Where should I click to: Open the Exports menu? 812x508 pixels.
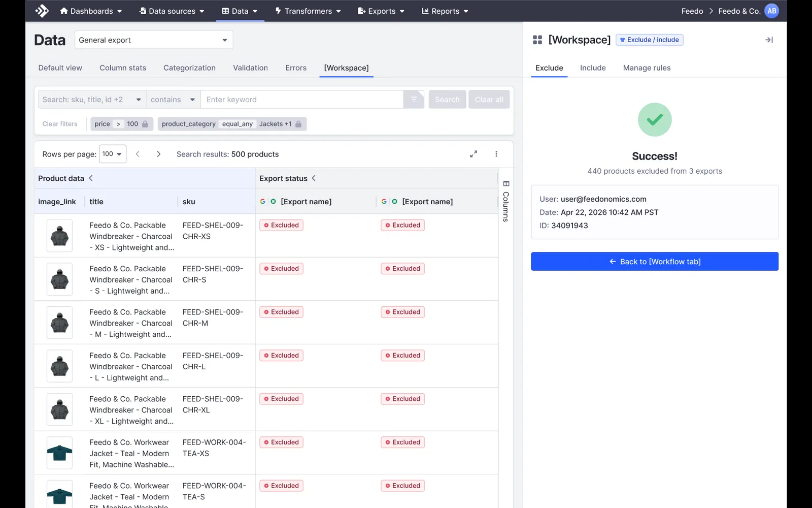pyautogui.click(x=381, y=11)
